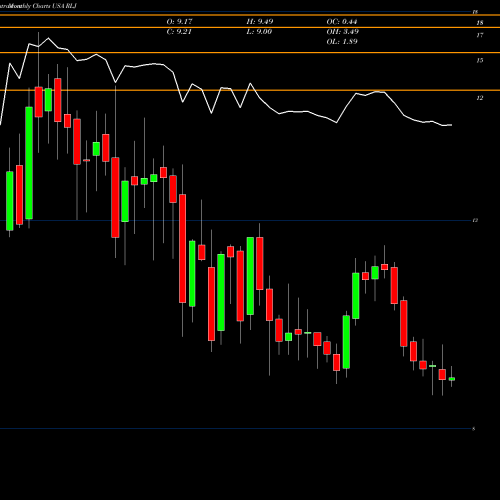Select the high value H: 9.49
Screen dimensions: 500x500
point(260,22)
